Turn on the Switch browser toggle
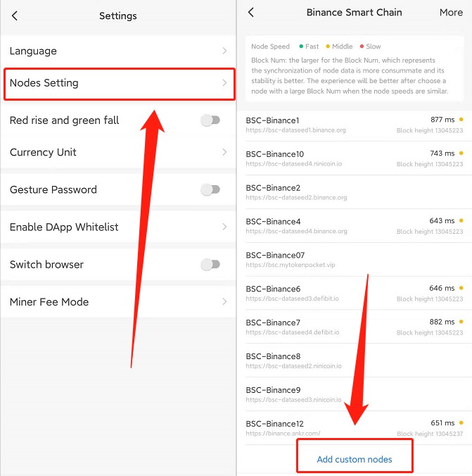Image resolution: width=472 pixels, height=476 pixels. 210,265
